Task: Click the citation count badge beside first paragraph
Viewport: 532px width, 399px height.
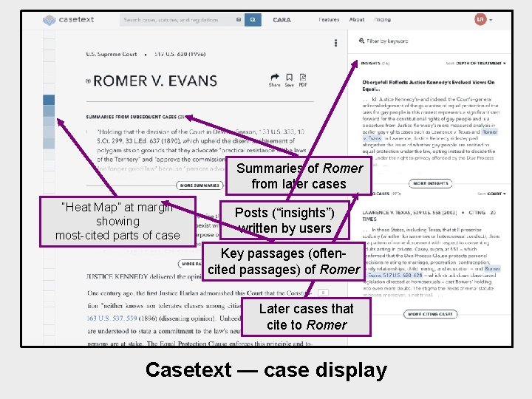Action: [x=323, y=293]
